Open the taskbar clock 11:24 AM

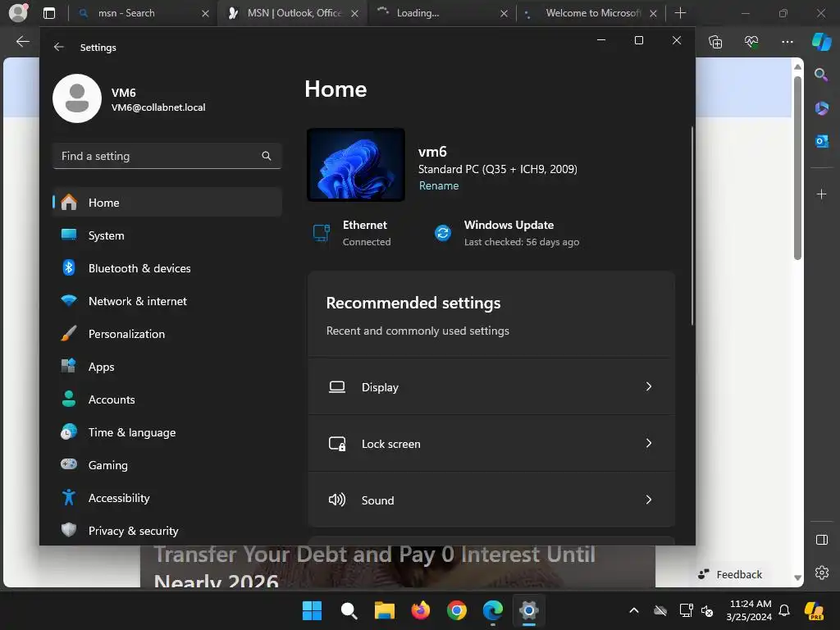(x=749, y=610)
